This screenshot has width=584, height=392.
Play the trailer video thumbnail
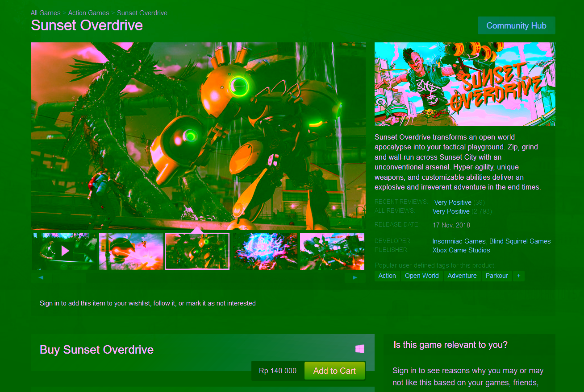coord(65,251)
